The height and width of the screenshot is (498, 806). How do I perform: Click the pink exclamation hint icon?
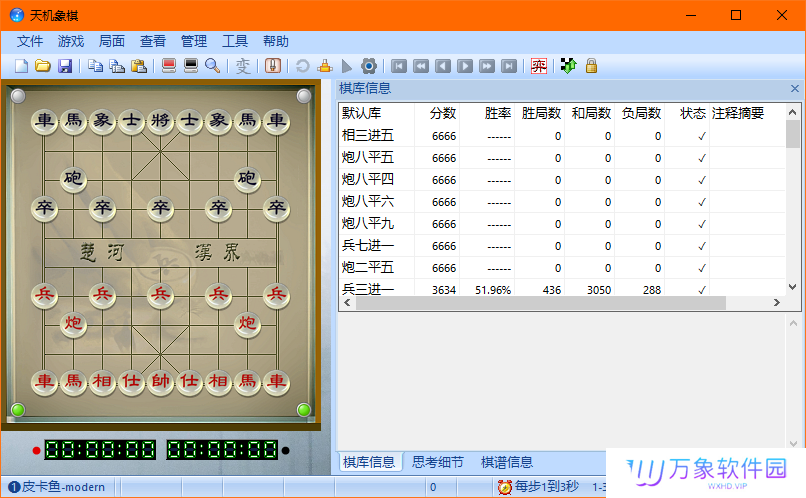[273, 66]
